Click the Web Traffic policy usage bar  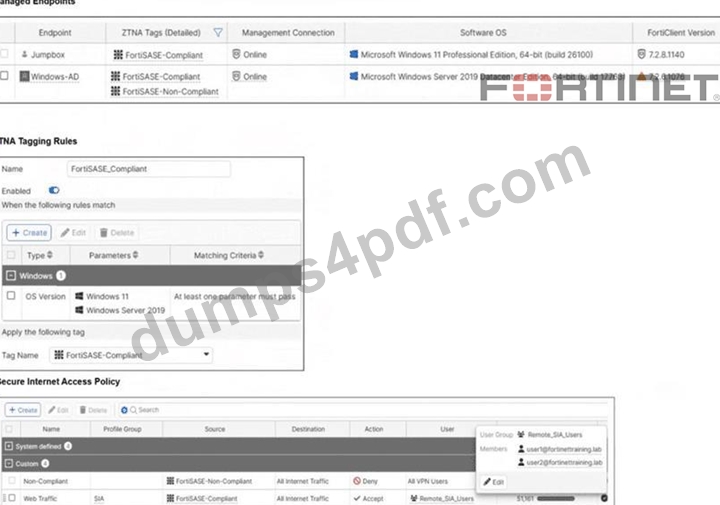pyautogui.click(x=556, y=498)
